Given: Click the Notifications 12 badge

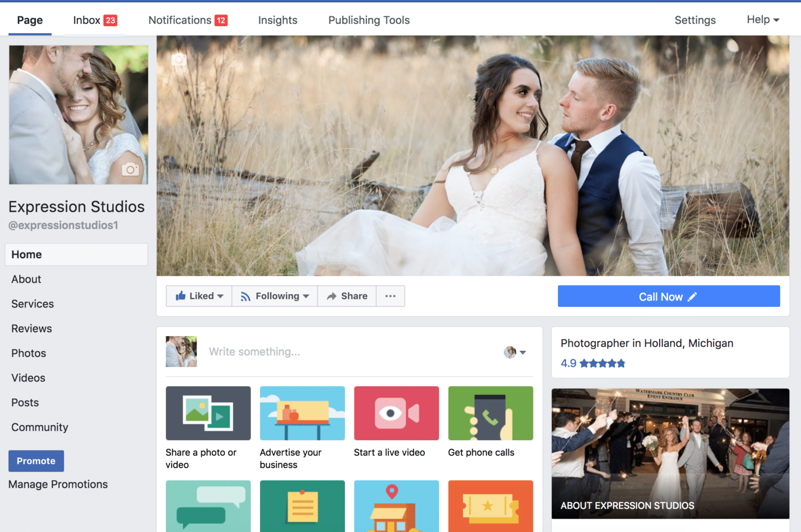Looking at the screenshot, I should (221, 20).
